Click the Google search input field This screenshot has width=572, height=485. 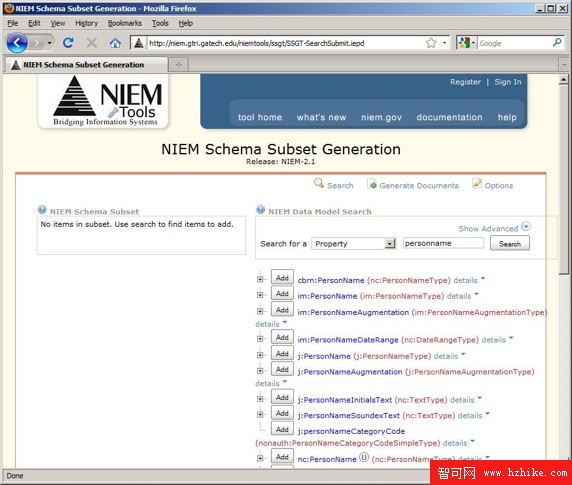pos(514,43)
